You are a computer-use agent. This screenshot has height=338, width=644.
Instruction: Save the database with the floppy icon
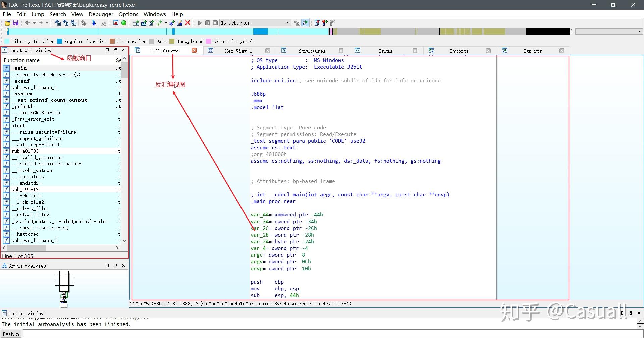[15, 23]
